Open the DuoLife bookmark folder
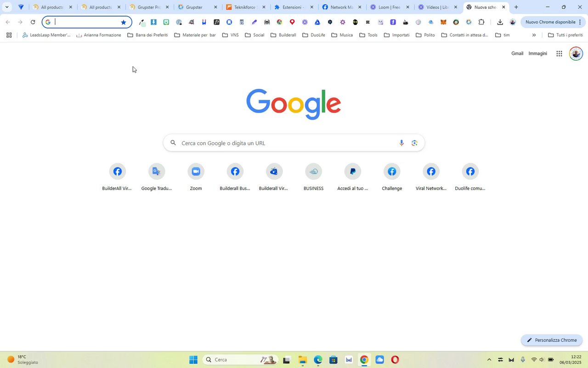 click(314, 35)
